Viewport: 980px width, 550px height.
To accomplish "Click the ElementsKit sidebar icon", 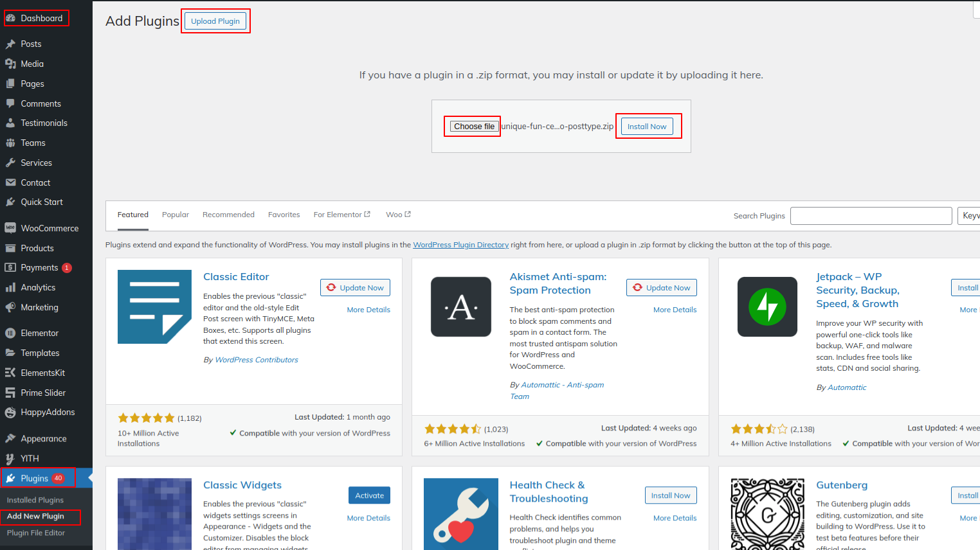I will point(10,373).
